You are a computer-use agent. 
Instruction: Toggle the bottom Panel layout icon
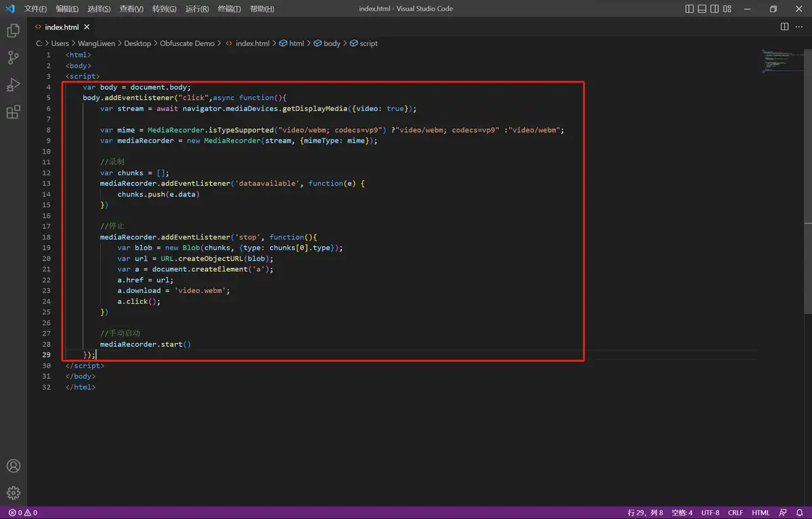pyautogui.click(x=702, y=9)
